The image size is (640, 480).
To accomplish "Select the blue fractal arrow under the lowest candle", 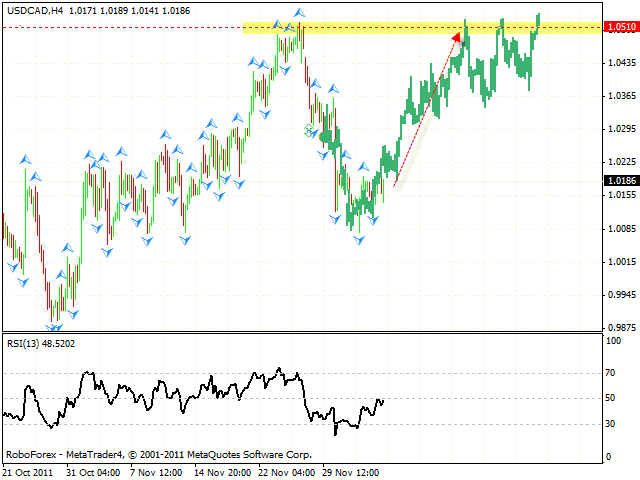I will [54, 327].
